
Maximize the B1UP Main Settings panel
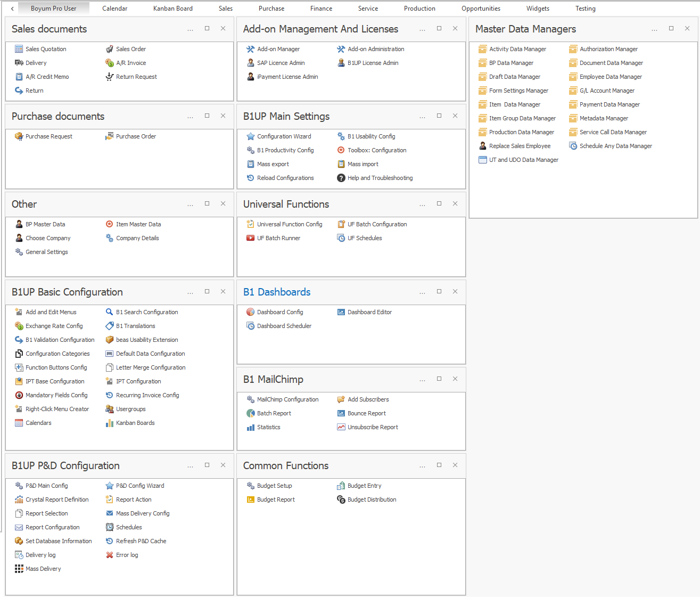[x=439, y=116]
